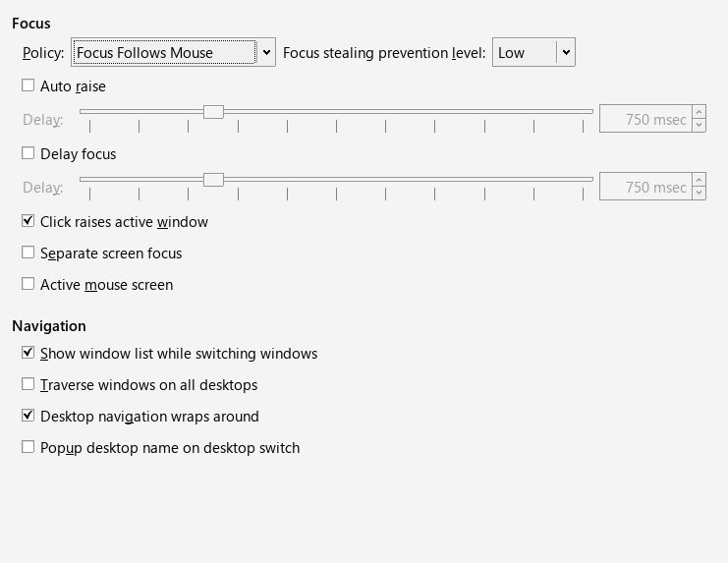
Task: Enable Separate screen focus option
Action: (x=28, y=253)
